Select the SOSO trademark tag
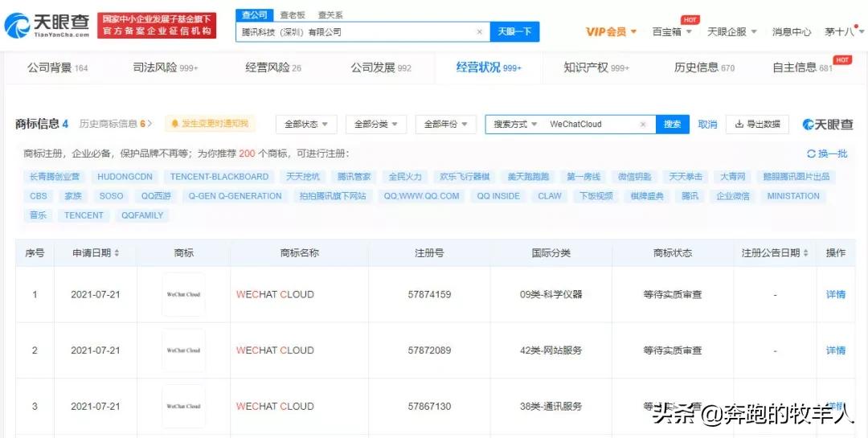 [111, 196]
